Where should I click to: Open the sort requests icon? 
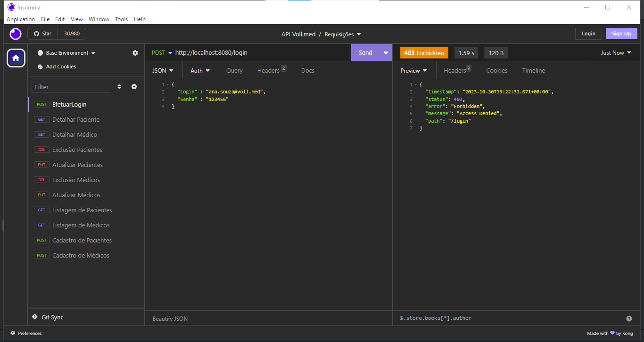119,87
